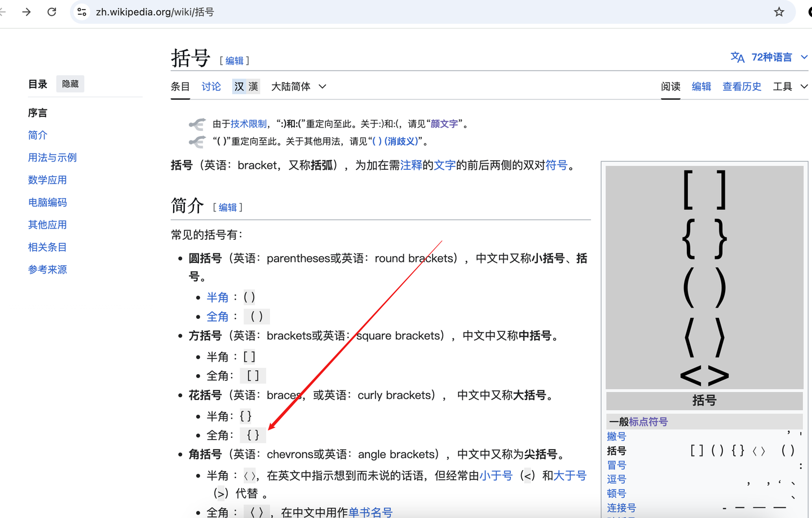Switch text variant to 汉

coord(238,86)
